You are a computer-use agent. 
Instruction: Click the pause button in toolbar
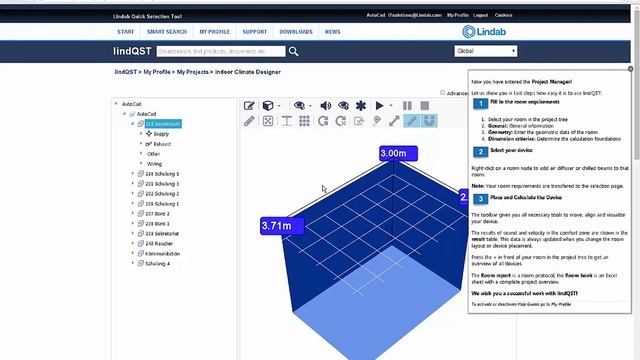coord(407,106)
